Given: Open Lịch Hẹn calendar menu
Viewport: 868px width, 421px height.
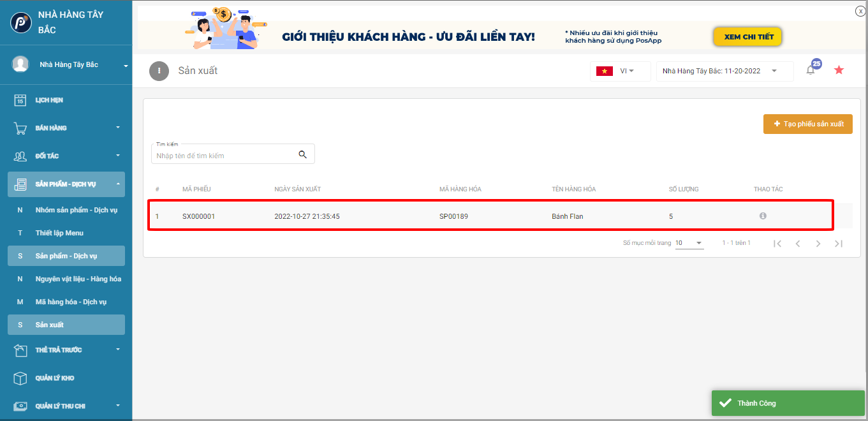Looking at the screenshot, I should pyautogui.click(x=49, y=100).
